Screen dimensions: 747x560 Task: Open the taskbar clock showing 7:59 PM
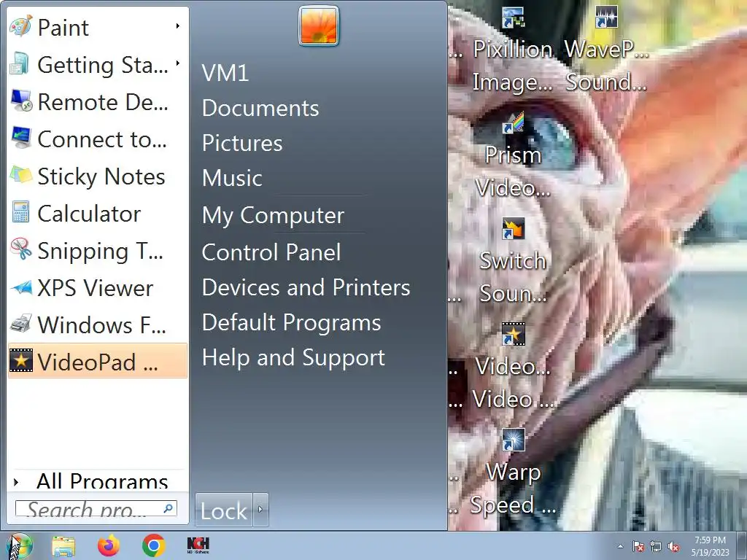coord(711,546)
